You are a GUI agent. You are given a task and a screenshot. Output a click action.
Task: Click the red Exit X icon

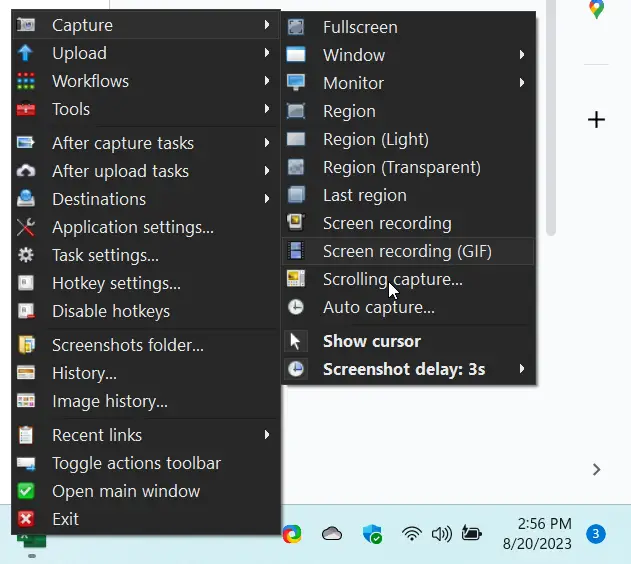point(26,519)
